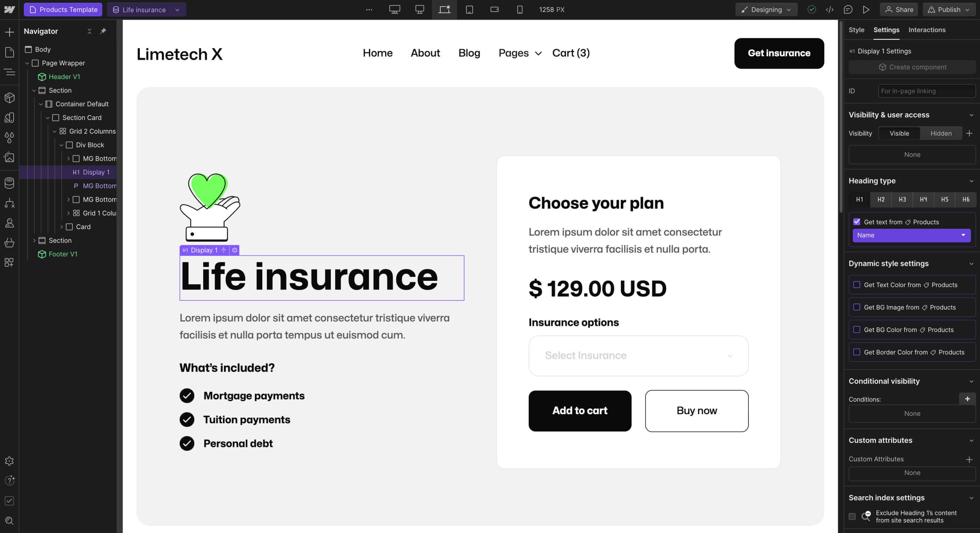The width and height of the screenshot is (980, 533).
Task: Click the Create component button
Action: pos(912,67)
